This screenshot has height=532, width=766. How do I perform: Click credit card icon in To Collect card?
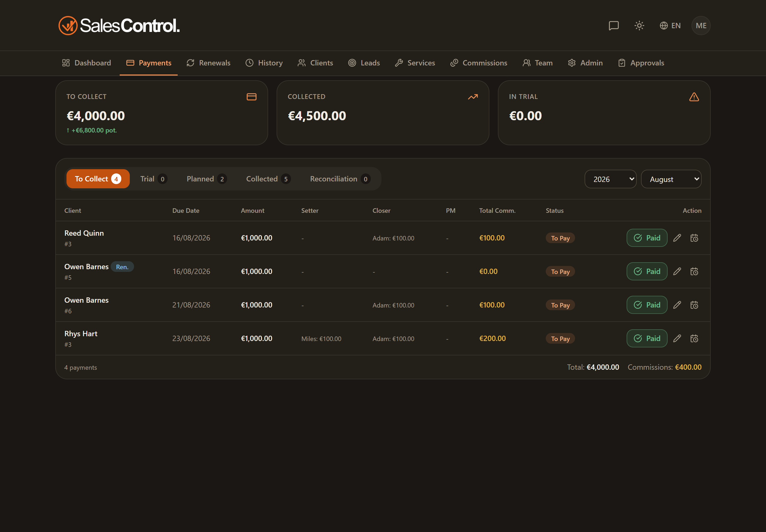pyautogui.click(x=251, y=97)
